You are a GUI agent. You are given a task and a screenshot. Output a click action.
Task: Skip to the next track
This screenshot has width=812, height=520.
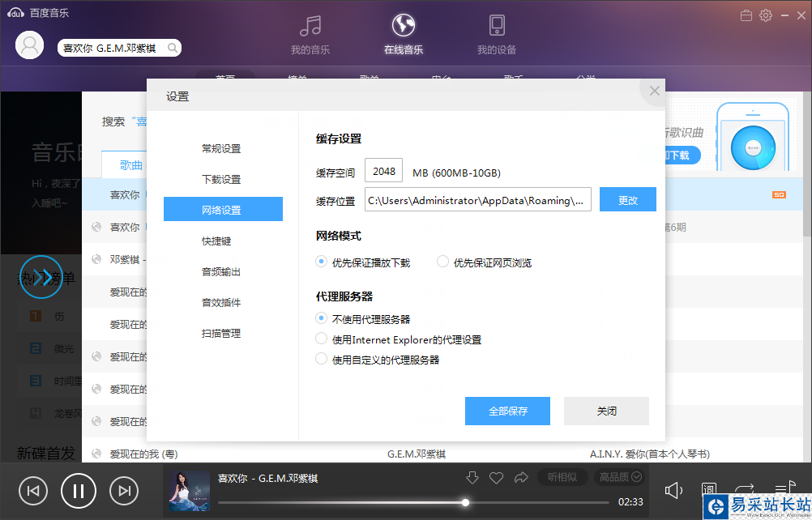[124, 491]
